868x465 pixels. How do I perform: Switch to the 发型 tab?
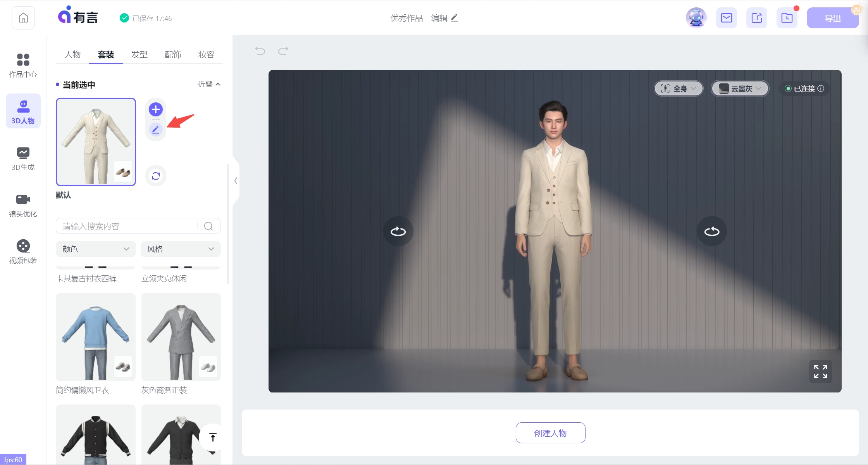(x=139, y=54)
